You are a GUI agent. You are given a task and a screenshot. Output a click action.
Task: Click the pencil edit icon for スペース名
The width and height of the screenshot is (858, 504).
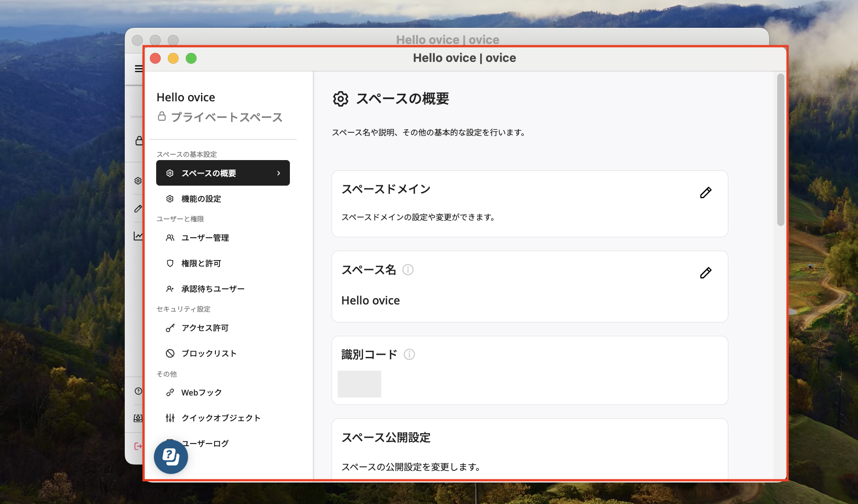pyautogui.click(x=705, y=273)
